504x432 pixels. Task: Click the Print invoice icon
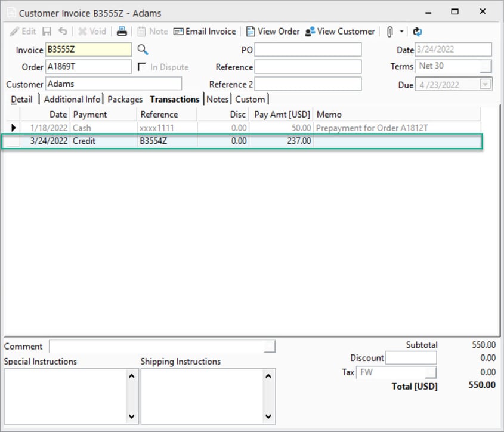122,31
